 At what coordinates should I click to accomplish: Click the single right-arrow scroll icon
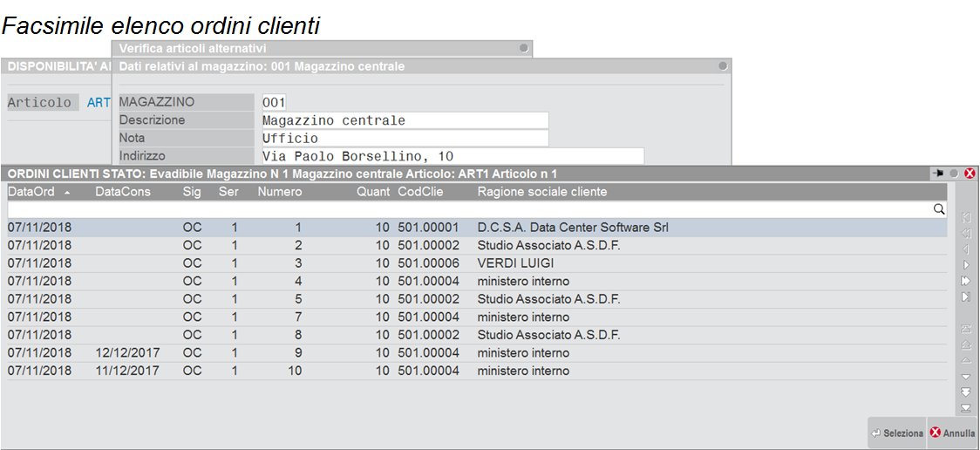pyautogui.click(x=966, y=264)
